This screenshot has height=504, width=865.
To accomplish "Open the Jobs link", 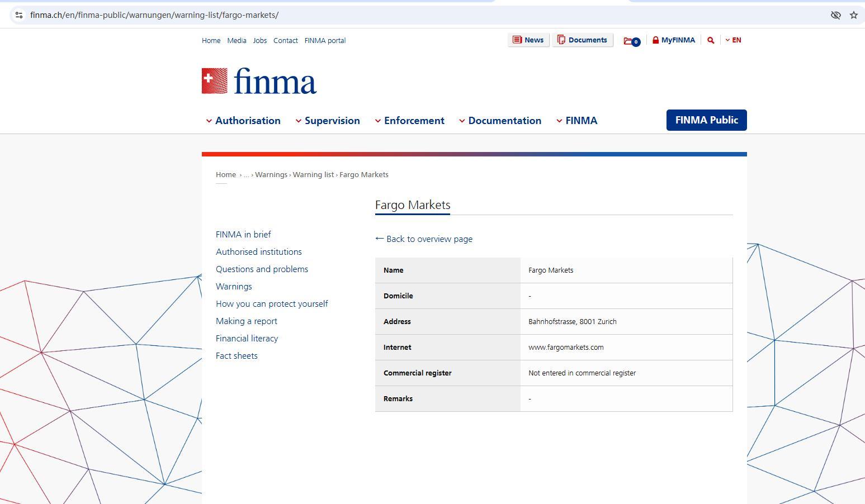I will coord(260,41).
